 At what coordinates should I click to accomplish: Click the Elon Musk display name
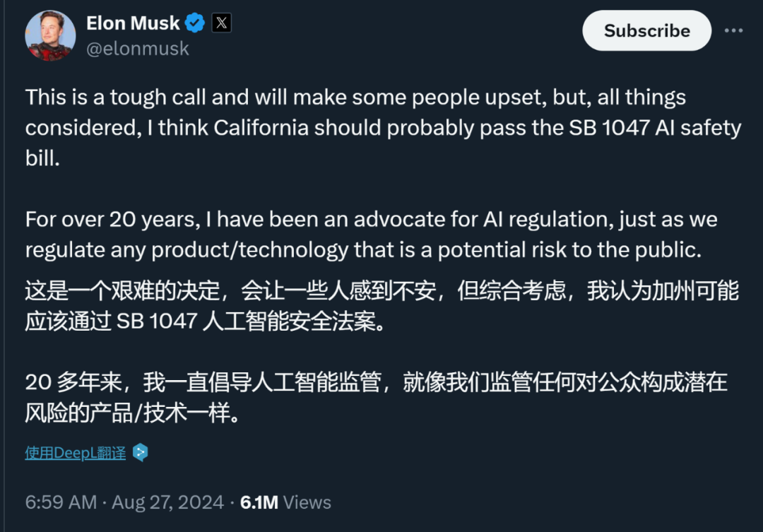tap(133, 23)
